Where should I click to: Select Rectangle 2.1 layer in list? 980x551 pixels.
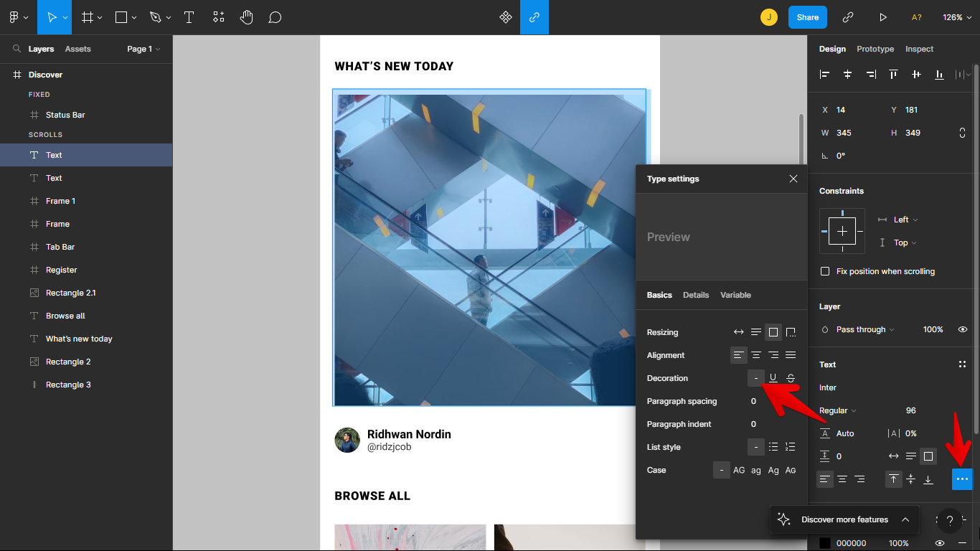tap(70, 293)
